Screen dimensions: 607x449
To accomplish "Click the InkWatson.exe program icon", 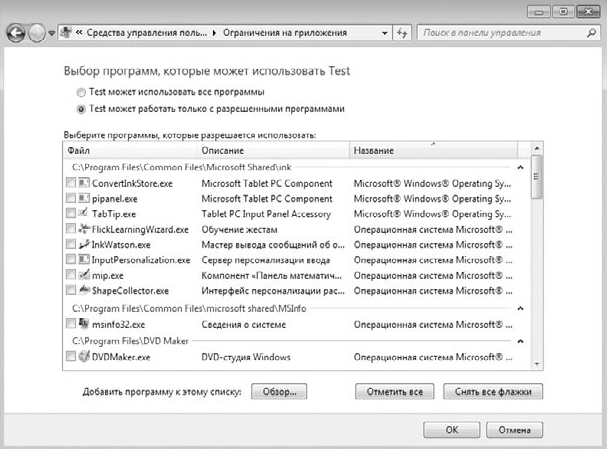I will click(x=84, y=244).
